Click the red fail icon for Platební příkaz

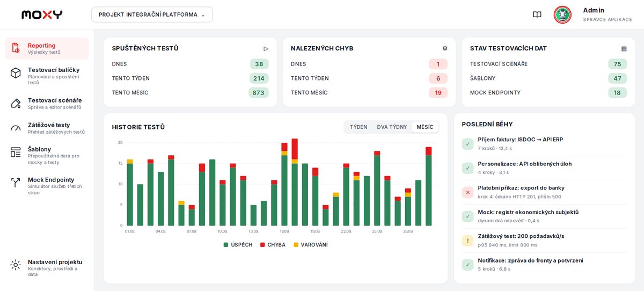(x=467, y=192)
